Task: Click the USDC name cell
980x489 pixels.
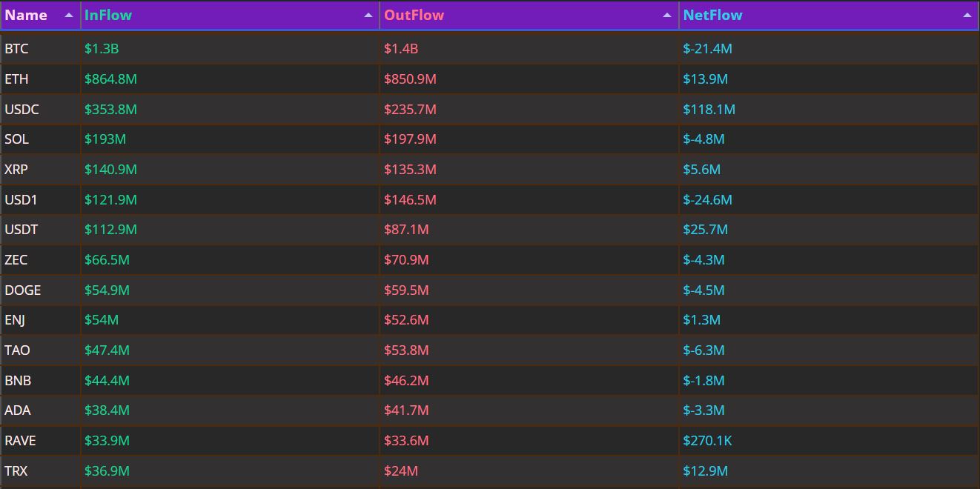Action: (21, 110)
